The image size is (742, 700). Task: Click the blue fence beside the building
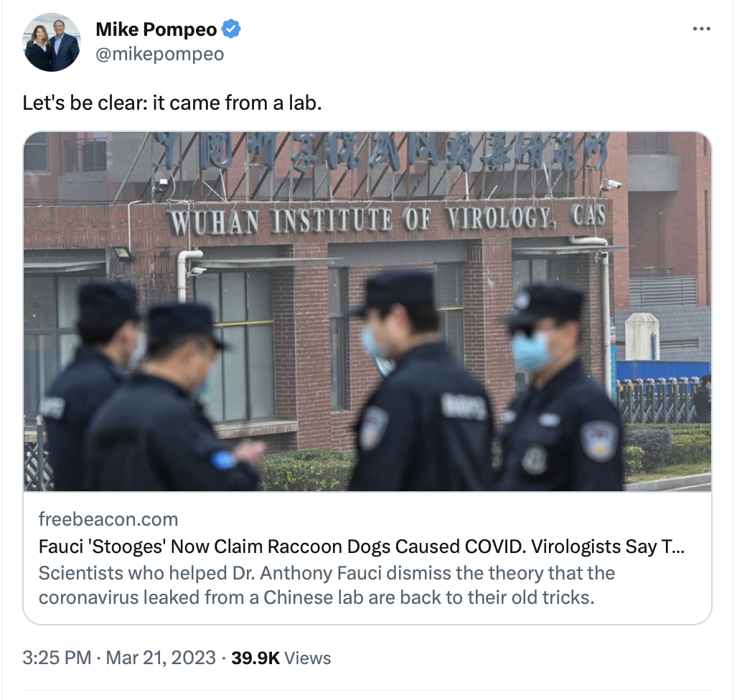(662, 370)
